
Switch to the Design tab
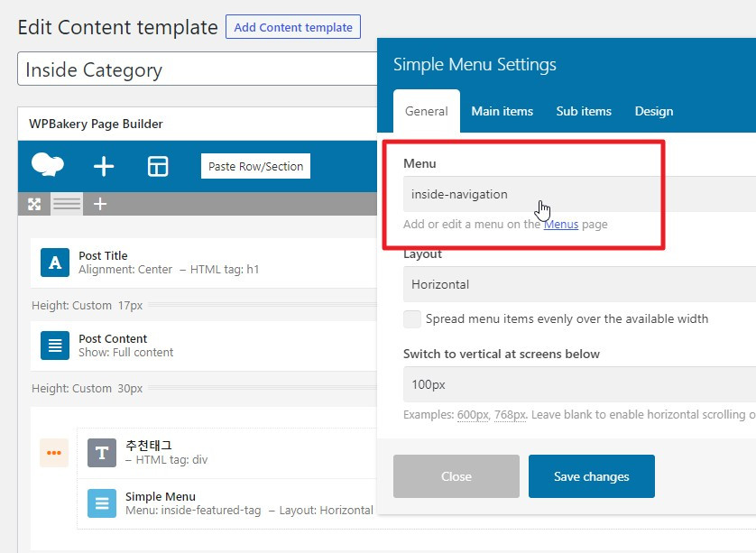(654, 111)
